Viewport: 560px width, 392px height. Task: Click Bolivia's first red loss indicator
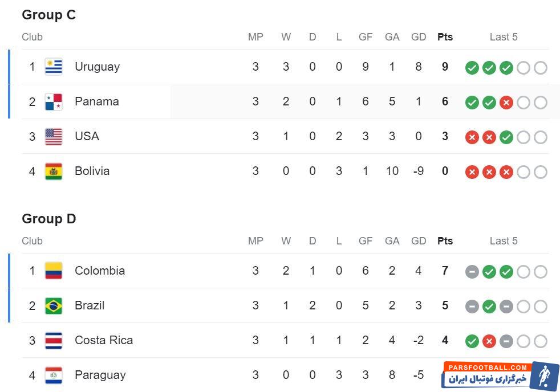click(x=472, y=172)
